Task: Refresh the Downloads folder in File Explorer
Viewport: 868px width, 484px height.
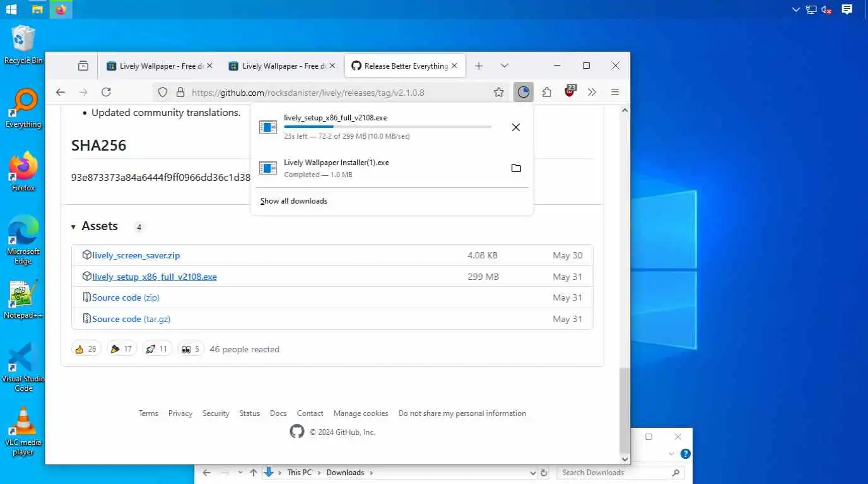Action: 544,472
